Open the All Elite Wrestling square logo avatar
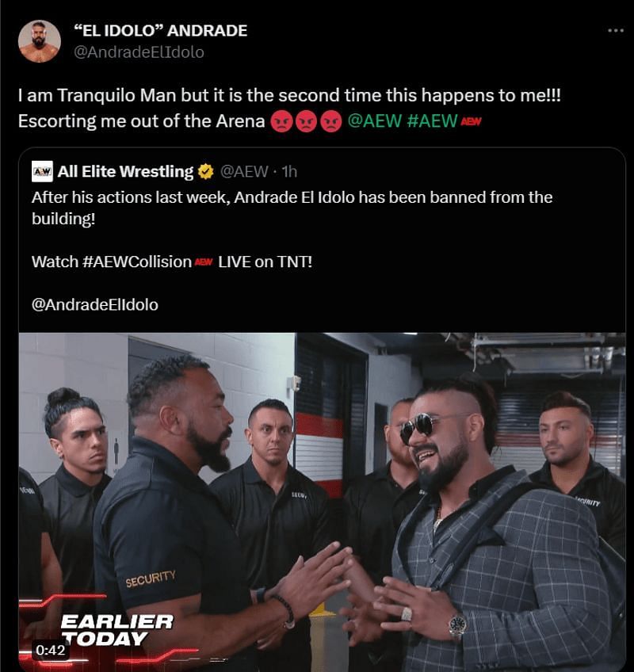The height and width of the screenshot is (672, 634). [43, 171]
